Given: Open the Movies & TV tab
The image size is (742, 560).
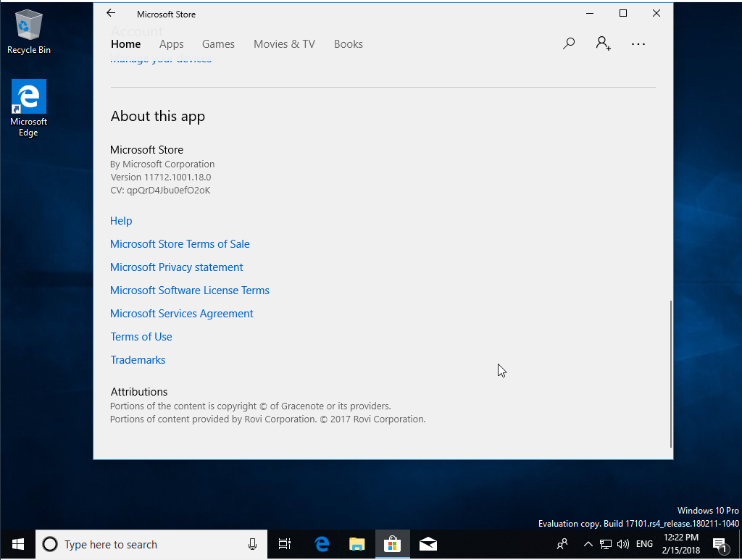Looking at the screenshot, I should 284,44.
